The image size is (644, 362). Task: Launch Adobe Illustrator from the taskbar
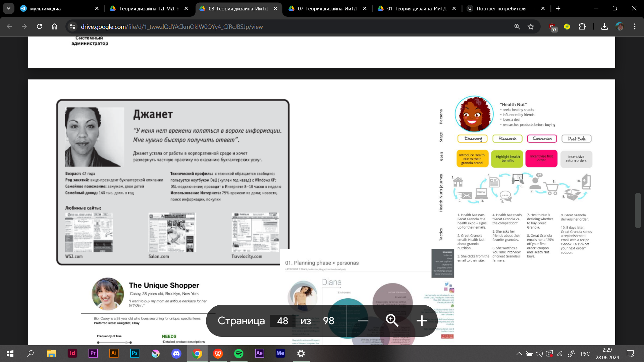(114, 353)
